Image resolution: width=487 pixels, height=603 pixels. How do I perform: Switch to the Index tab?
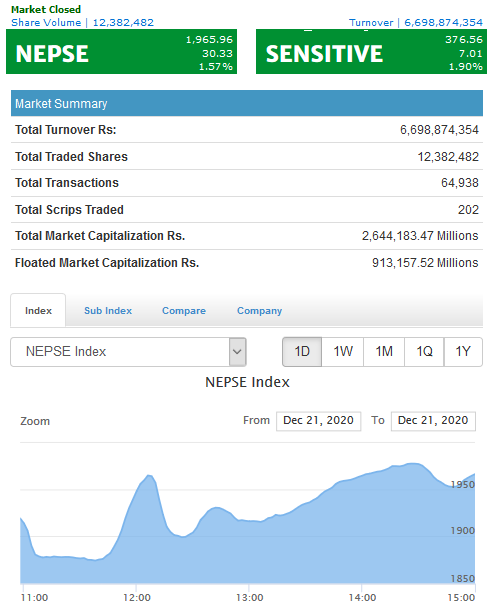38,310
